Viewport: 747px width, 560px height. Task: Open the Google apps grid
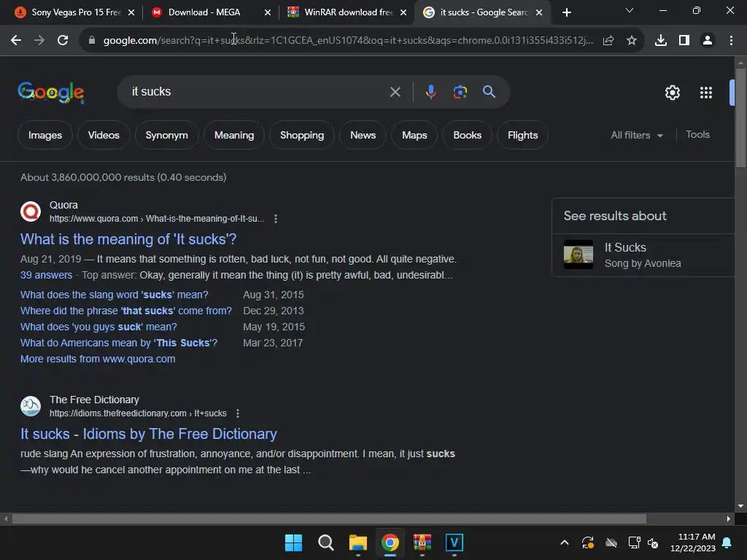click(706, 93)
